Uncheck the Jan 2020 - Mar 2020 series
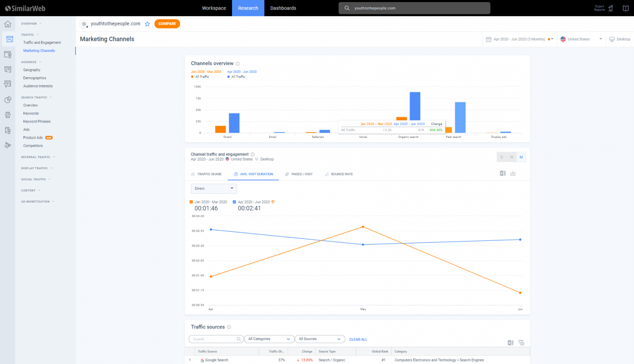This screenshot has height=364, width=634. pos(191,202)
